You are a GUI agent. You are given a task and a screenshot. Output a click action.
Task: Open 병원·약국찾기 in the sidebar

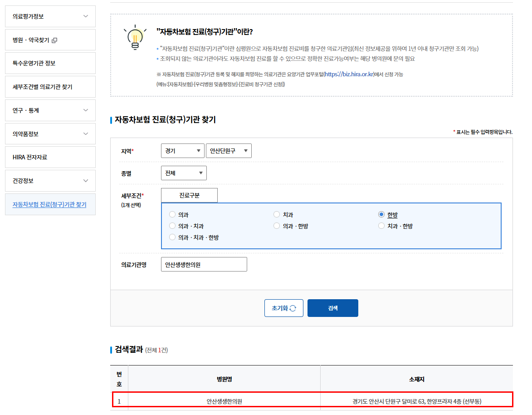tap(50, 40)
